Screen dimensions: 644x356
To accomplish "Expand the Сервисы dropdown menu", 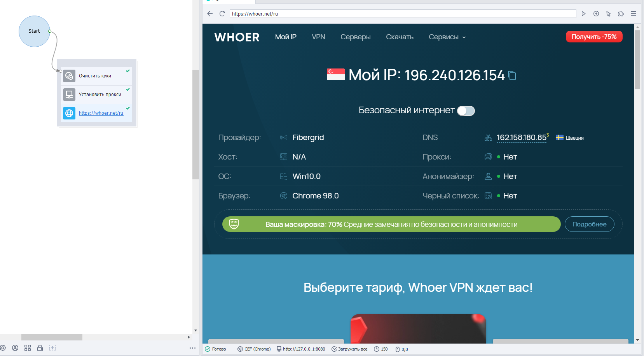I will click(x=447, y=37).
